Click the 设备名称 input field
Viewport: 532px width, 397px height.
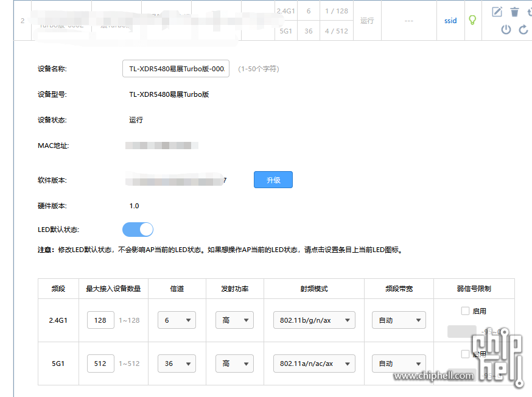pos(176,69)
